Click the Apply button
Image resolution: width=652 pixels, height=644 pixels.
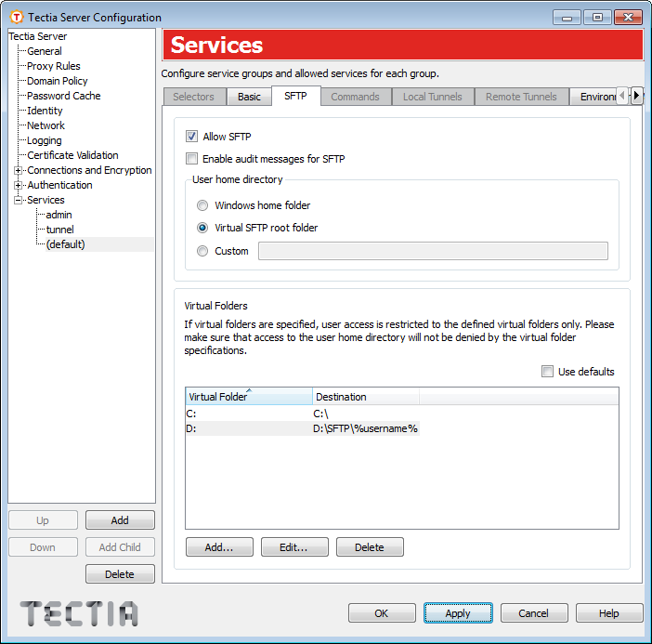coord(458,613)
